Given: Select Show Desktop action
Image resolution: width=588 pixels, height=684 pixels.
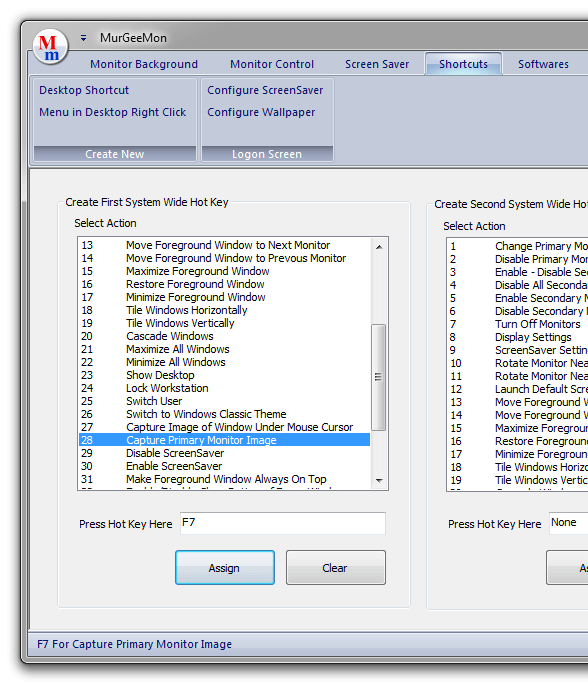Looking at the screenshot, I should (225, 375).
